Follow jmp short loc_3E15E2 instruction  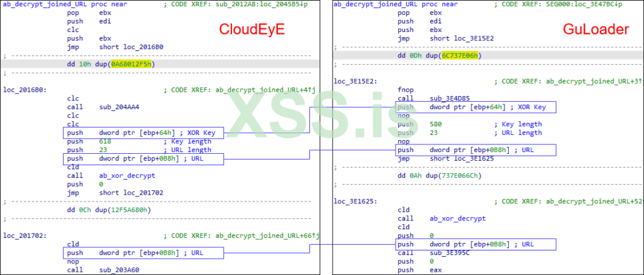446,38
